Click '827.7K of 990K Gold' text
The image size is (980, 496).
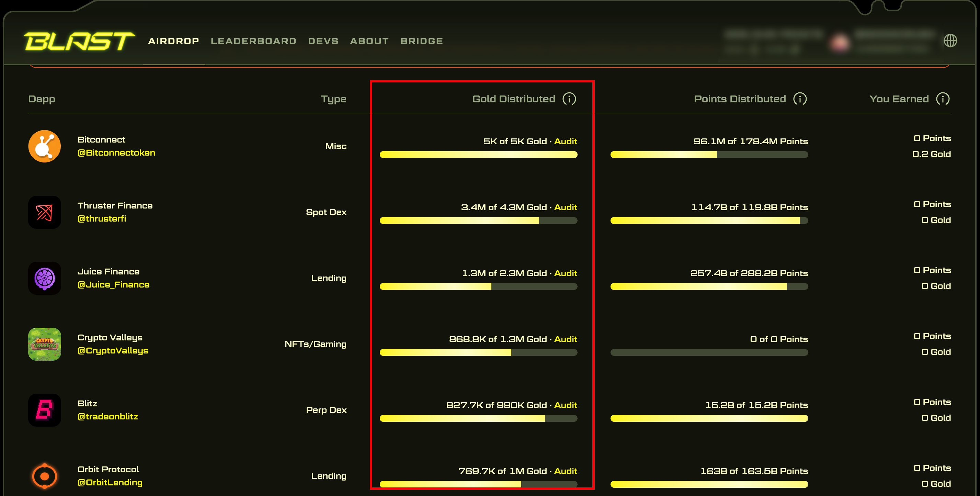click(x=496, y=405)
